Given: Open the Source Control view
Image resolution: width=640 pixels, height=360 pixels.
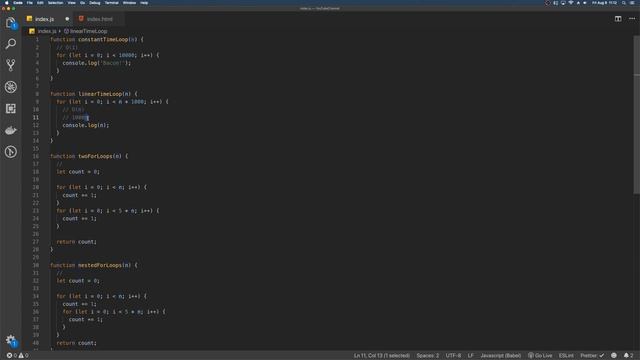Looking at the screenshot, I should [x=11, y=65].
